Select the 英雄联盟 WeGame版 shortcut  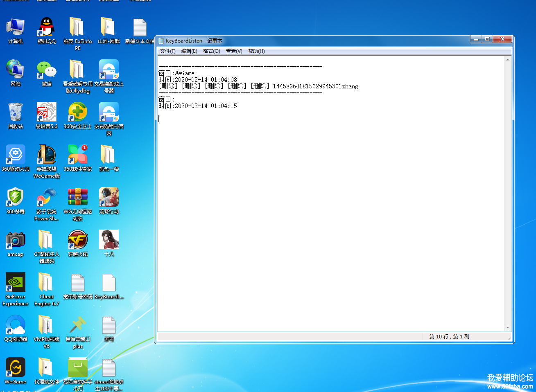46,155
